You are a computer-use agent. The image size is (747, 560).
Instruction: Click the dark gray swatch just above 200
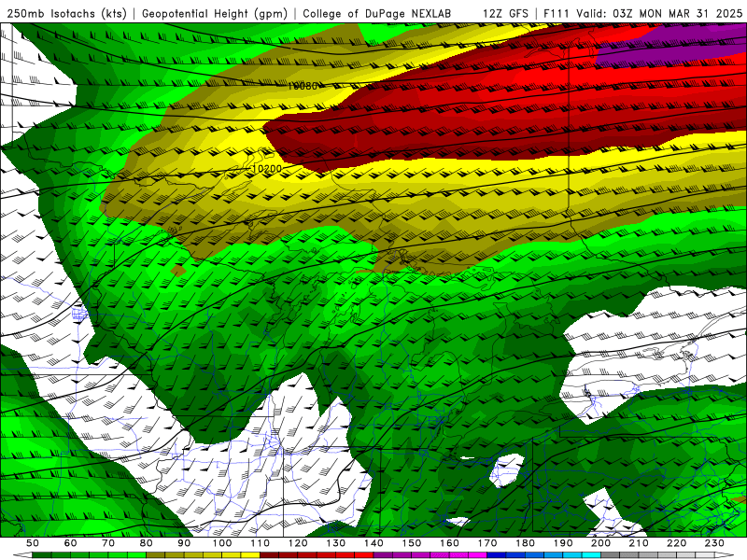(x=611, y=554)
